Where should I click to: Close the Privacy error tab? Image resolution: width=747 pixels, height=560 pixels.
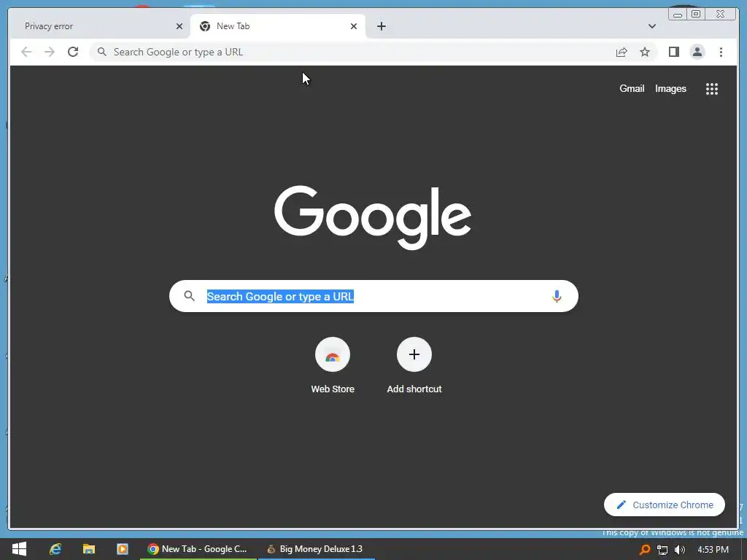coord(179,26)
